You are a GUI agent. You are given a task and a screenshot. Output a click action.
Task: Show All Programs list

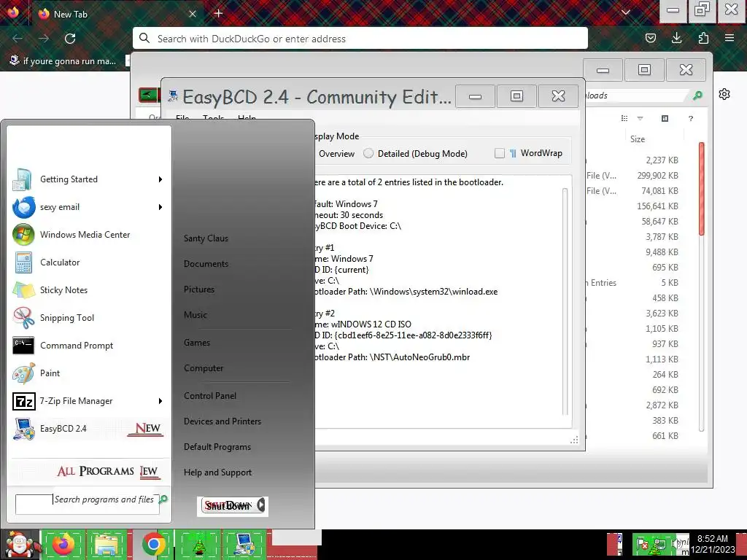coord(108,472)
